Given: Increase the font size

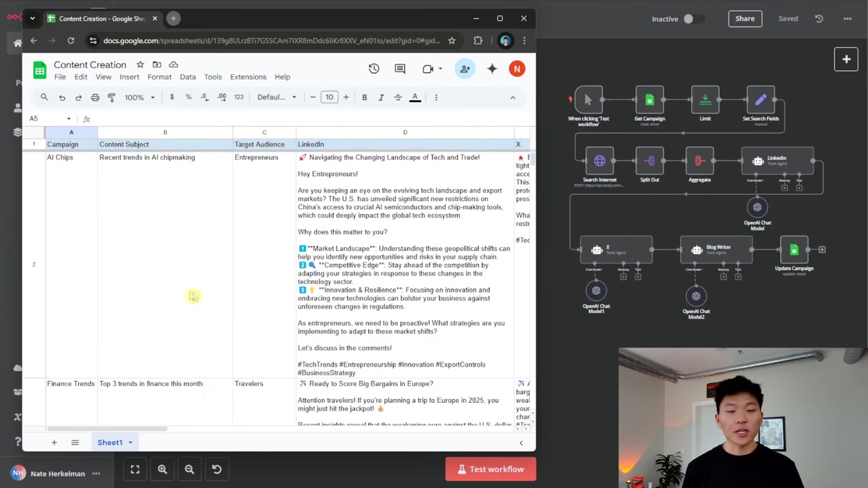Looking at the screenshot, I should click(x=346, y=97).
